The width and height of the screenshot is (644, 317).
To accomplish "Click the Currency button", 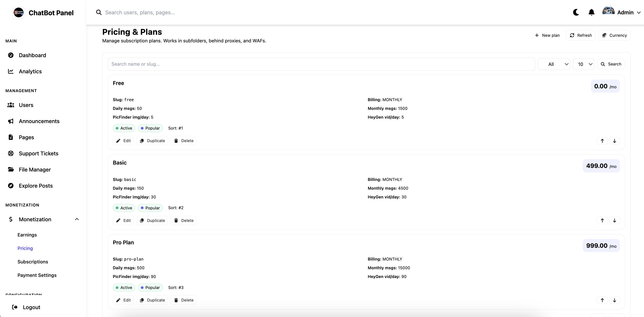I will click(x=614, y=35).
